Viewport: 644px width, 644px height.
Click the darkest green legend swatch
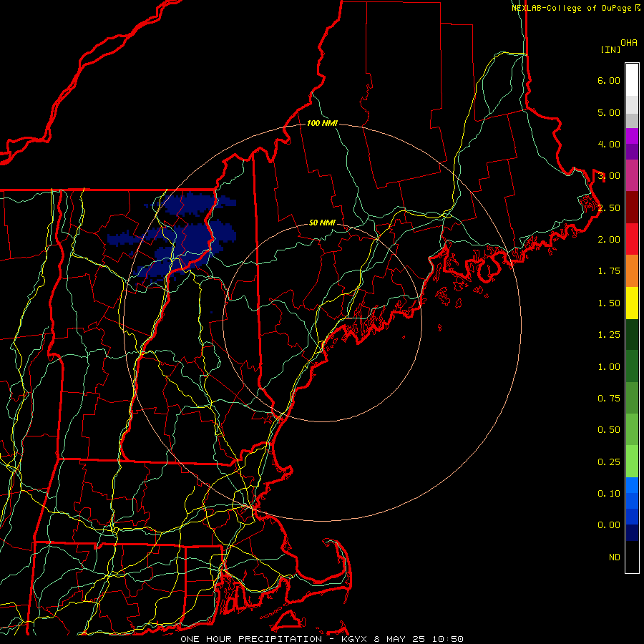click(632, 334)
